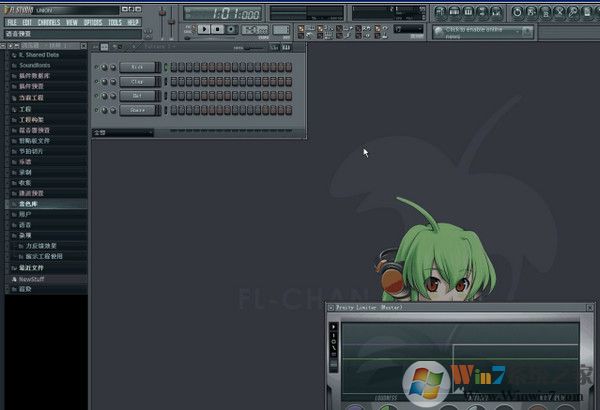Click the circular power-shaped shortcut icon

517,12
